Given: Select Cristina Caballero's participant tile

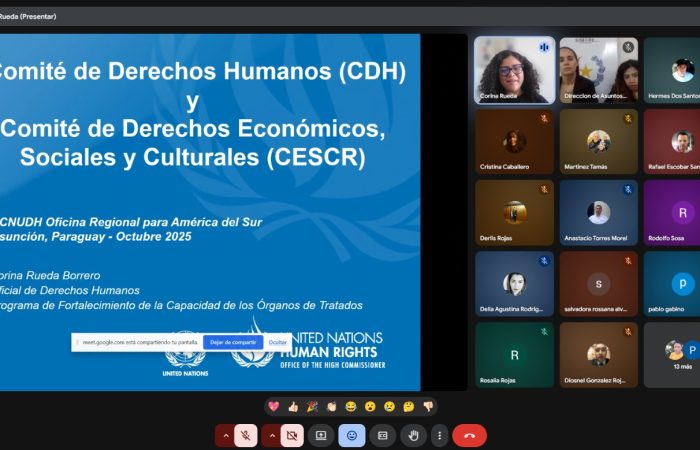Looking at the screenshot, I should click(x=514, y=141).
